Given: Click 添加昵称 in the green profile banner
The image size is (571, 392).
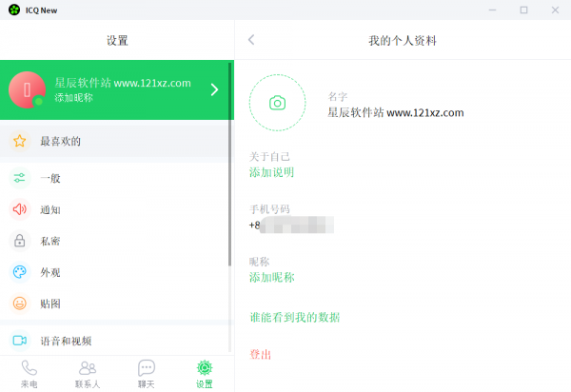Looking at the screenshot, I should [73, 98].
